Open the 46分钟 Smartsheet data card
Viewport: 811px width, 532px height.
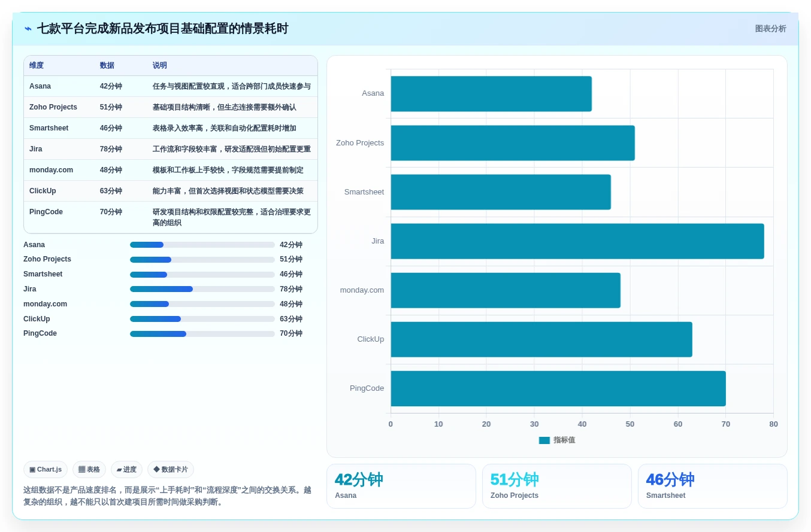(x=713, y=486)
